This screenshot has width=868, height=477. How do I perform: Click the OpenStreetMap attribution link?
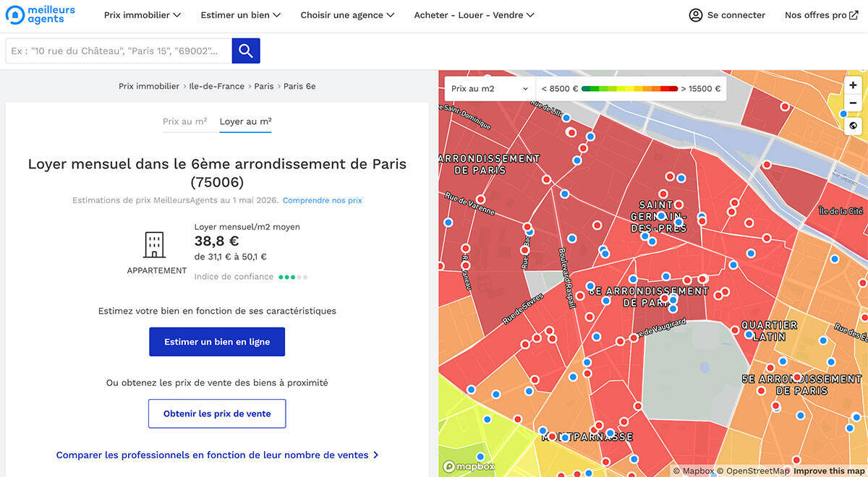click(x=754, y=471)
